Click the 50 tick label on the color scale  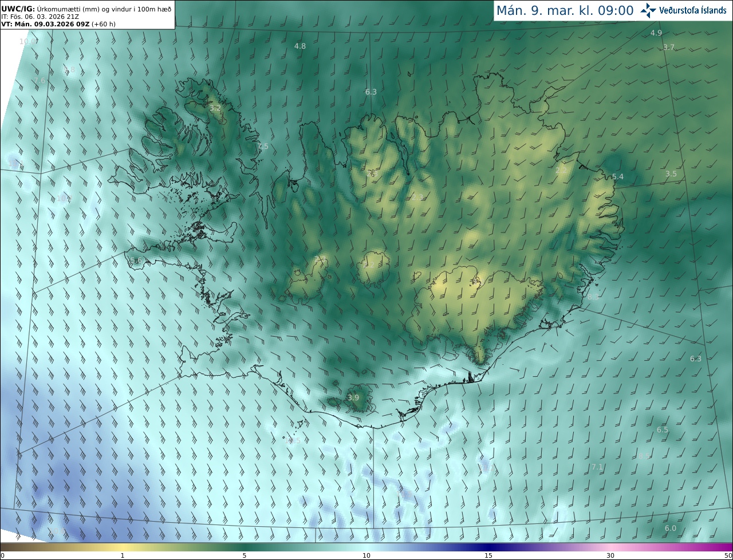pyautogui.click(x=728, y=555)
